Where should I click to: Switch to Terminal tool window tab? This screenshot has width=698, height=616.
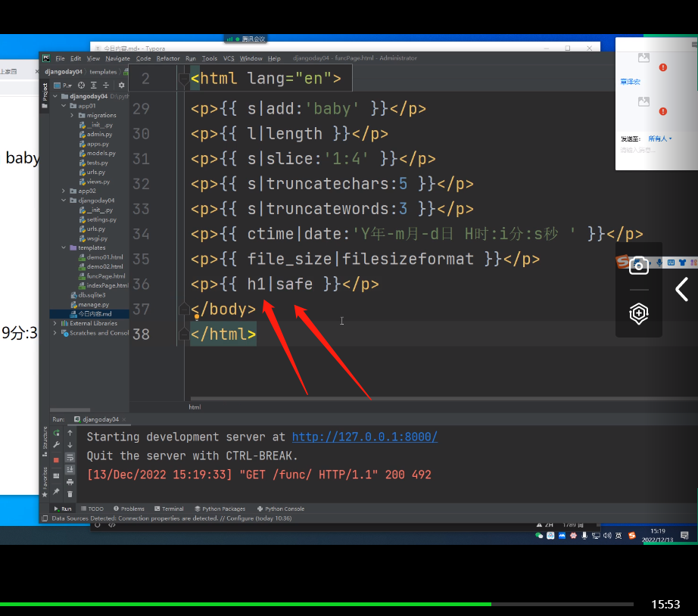169,509
